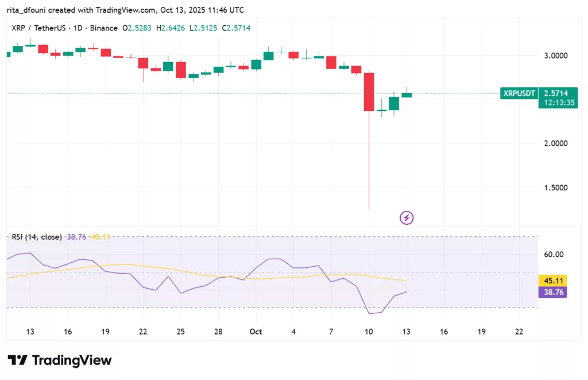Click the purple lightning bolt icon on the chart
This screenshot has width=588, height=380.
point(406,218)
